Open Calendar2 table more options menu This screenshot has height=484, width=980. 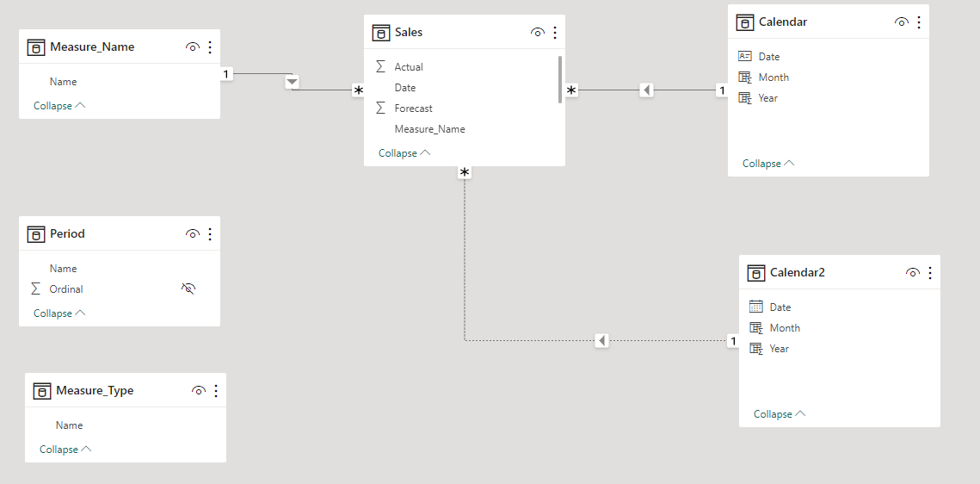[x=930, y=273]
